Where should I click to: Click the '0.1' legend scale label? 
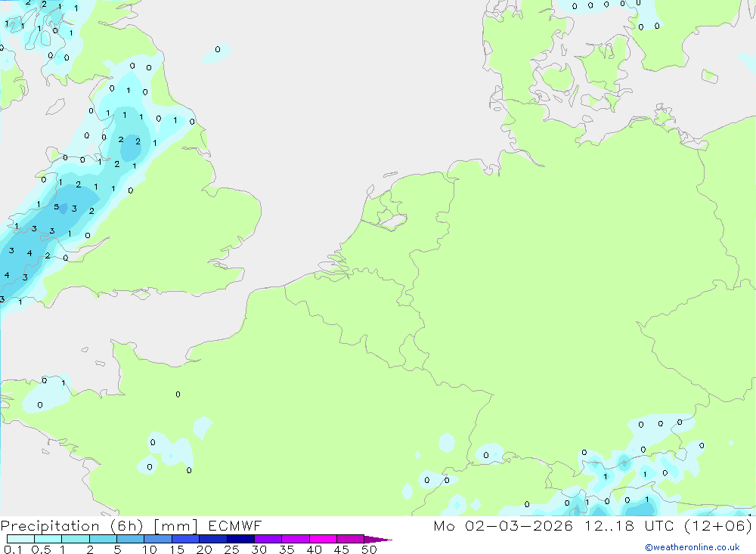coord(12,549)
